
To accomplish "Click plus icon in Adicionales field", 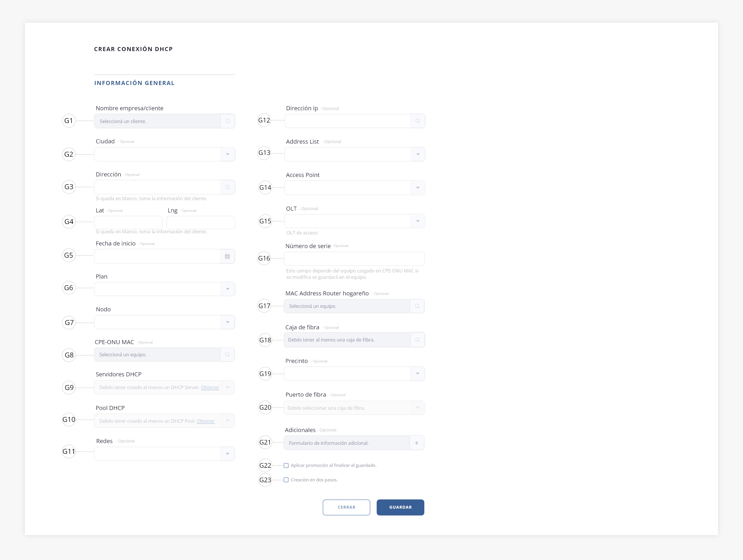I will [416, 443].
